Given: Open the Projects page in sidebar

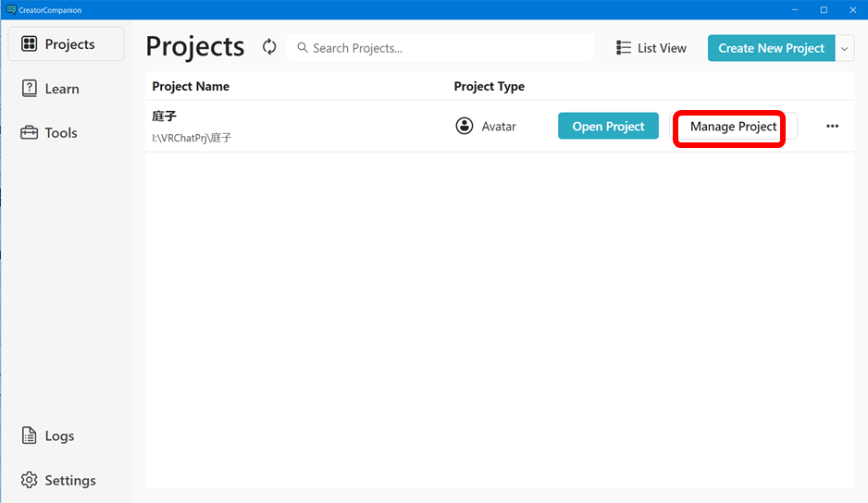Looking at the screenshot, I should 66,44.
